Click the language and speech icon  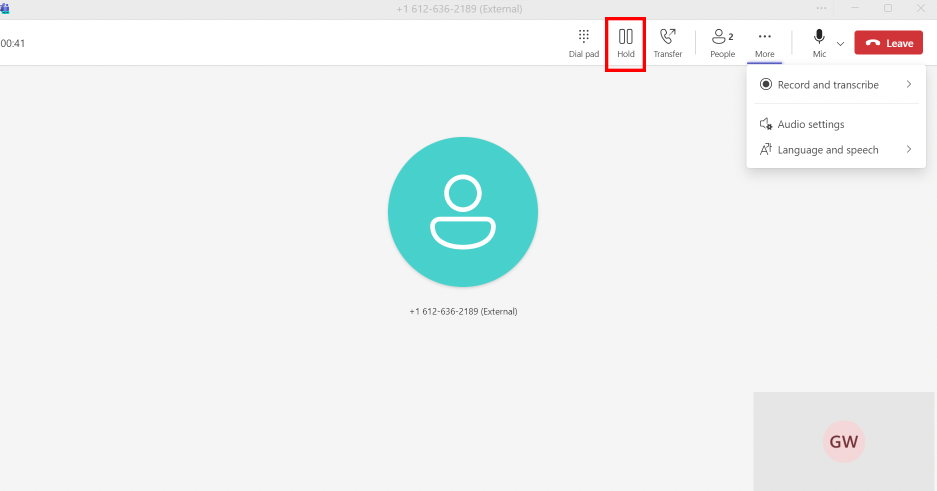(765, 149)
